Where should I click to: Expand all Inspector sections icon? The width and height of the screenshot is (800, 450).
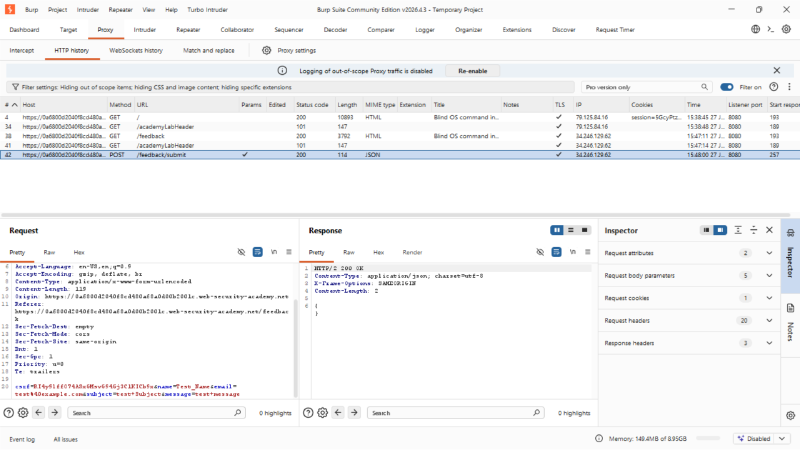tap(738, 230)
